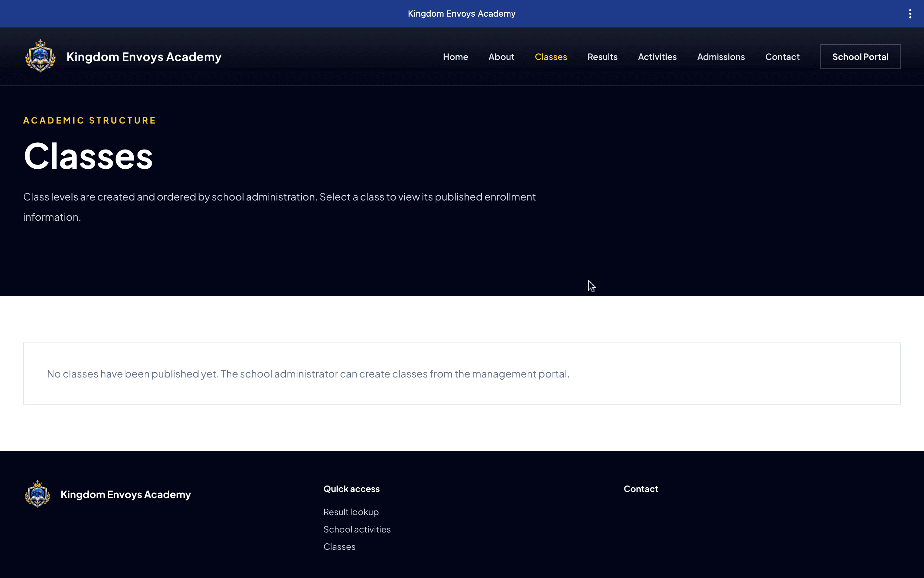
Task: Select the Classes nav item
Action: click(551, 57)
